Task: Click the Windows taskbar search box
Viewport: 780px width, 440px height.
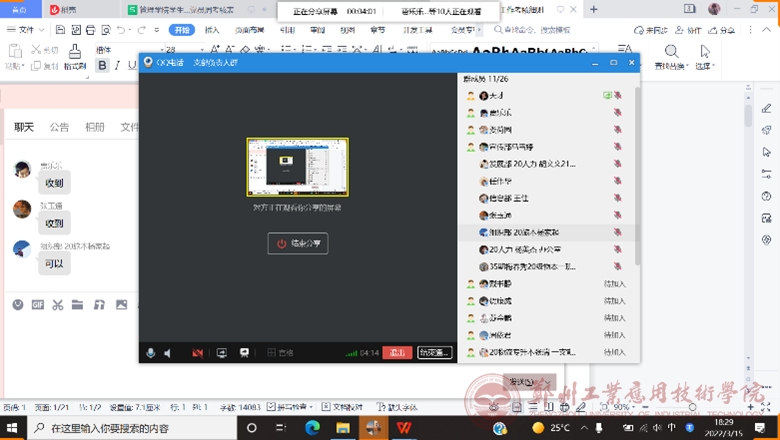Action: click(x=130, y=428)
